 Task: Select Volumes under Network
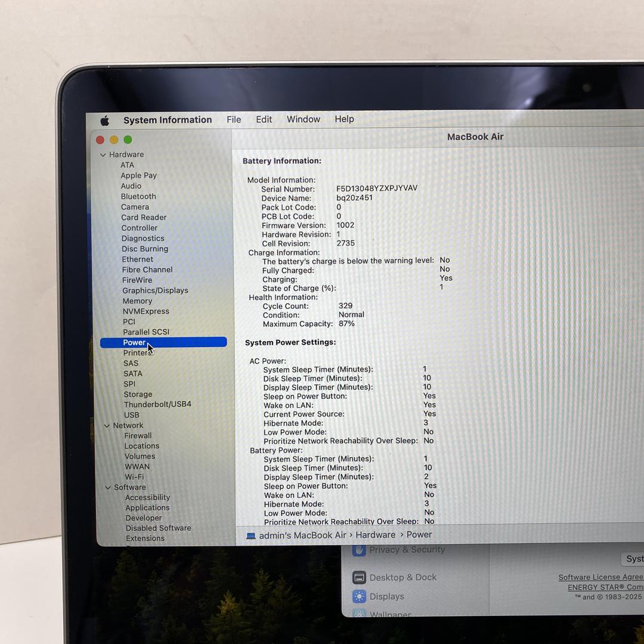140,456
